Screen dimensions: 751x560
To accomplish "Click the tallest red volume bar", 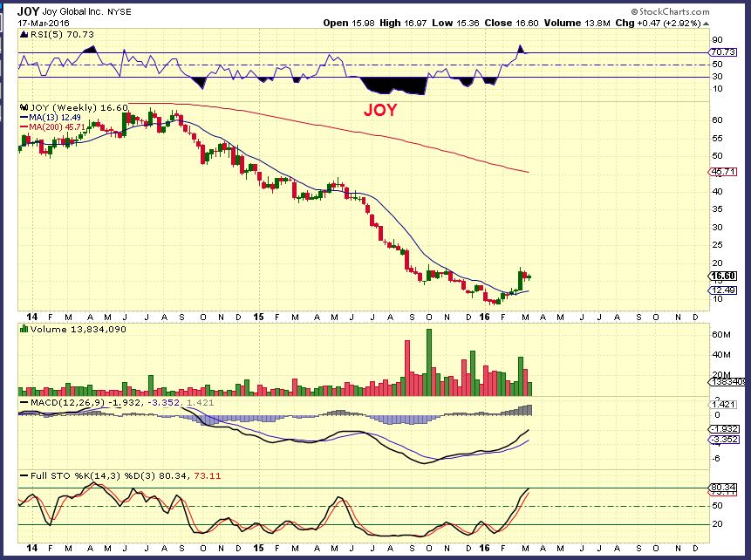I will [407, 368].
